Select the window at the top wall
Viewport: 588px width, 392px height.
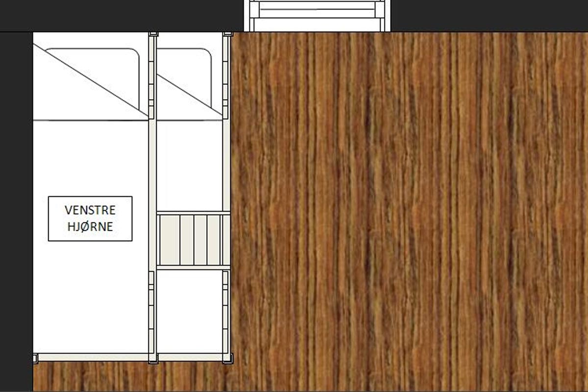pos(318,16)
